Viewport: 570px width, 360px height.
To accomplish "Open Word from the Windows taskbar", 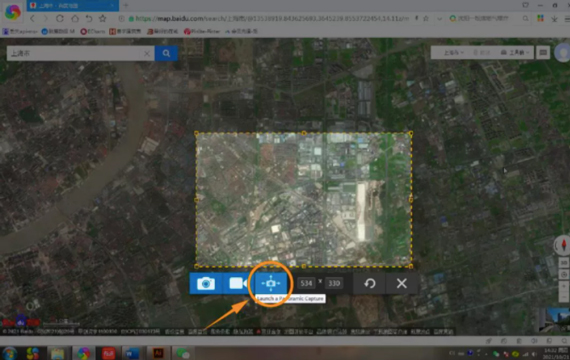I will click(132, 353).
